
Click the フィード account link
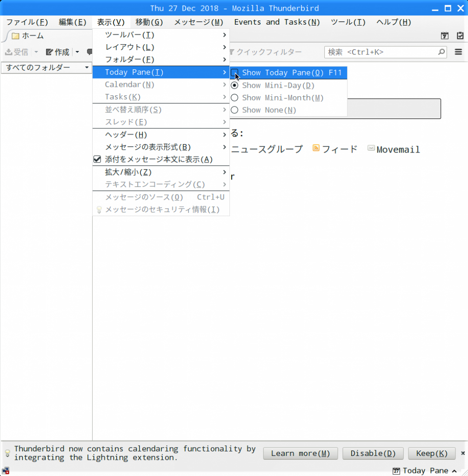click(340, 149)
